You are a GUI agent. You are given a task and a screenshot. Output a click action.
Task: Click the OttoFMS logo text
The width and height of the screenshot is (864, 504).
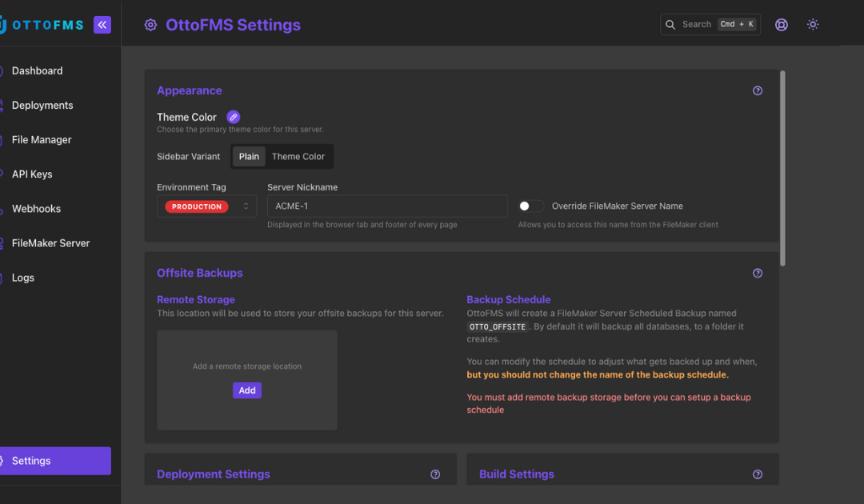[47, 25]
